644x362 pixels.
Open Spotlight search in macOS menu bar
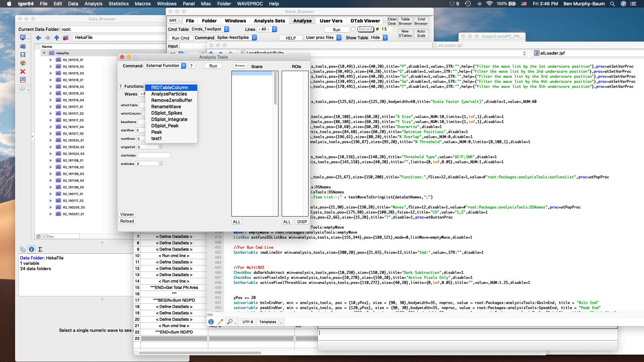coord(612,4)
